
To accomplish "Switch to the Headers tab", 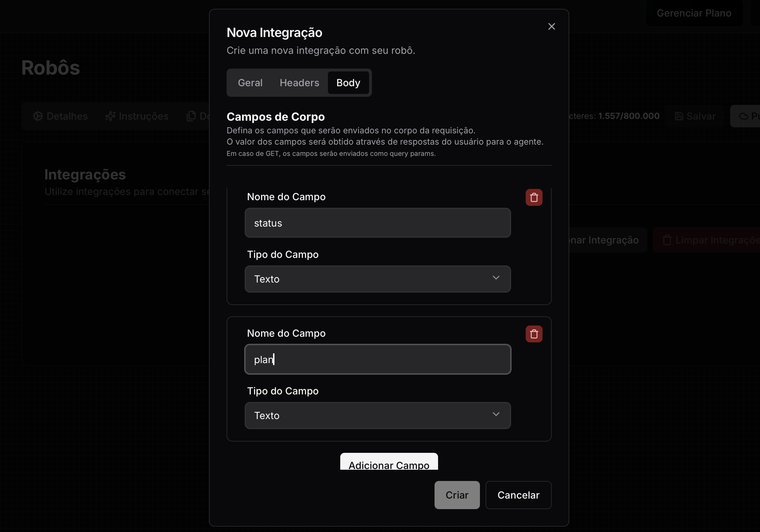I will click(299, 83).
